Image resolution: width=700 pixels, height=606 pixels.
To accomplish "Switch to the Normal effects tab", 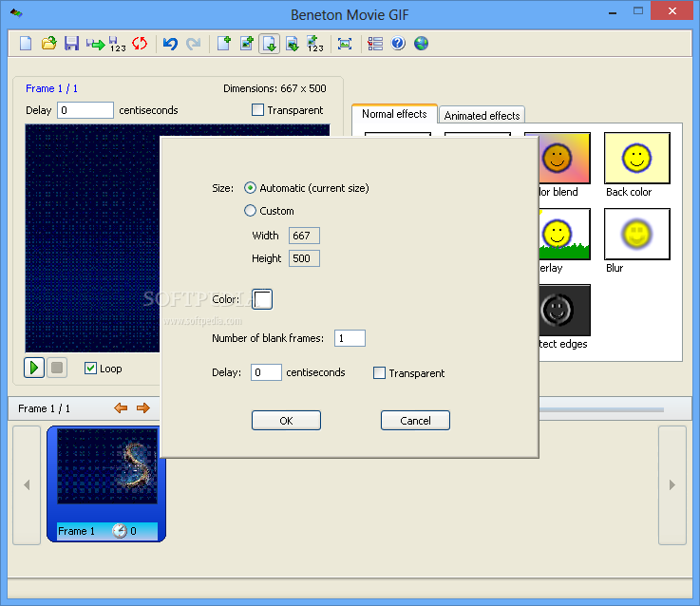I will pos(394,114).
